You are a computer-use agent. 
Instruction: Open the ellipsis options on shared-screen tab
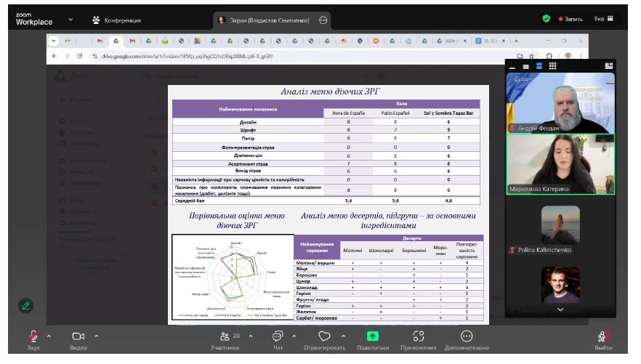[x=323, y=20]
